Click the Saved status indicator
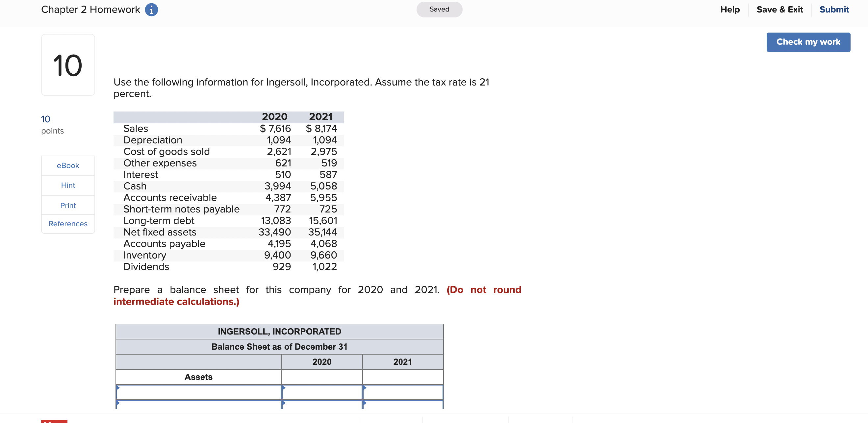Image resolution: width=868 pixels, height=423 pixels. pyautogui.click(x=439, y=10)
